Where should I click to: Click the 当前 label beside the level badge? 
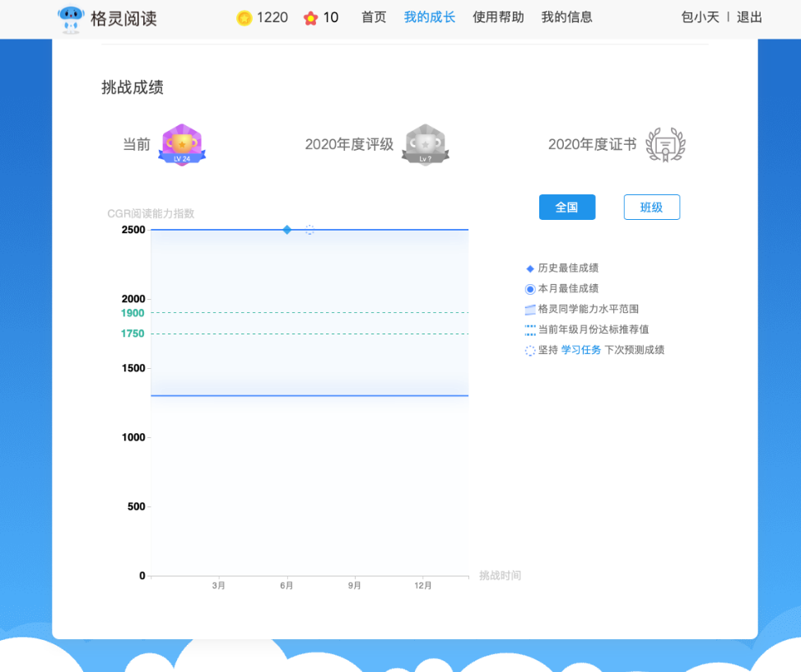137,145
